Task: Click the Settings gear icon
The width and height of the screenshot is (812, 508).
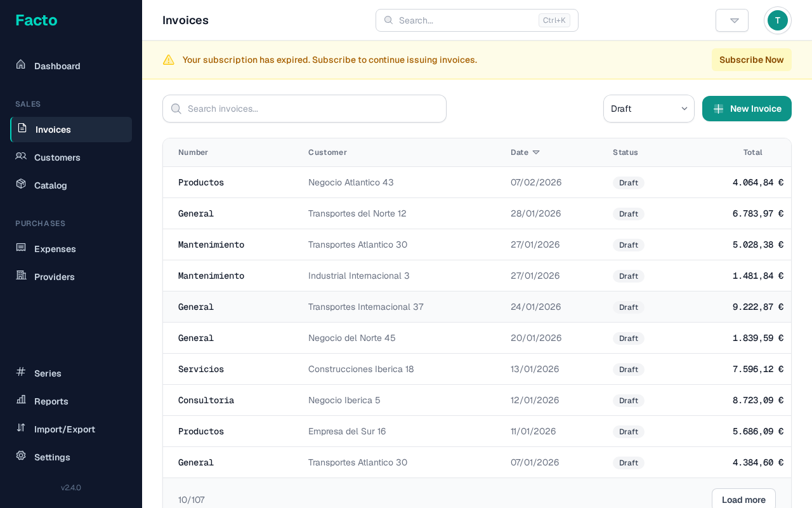Action: point(21,456)
